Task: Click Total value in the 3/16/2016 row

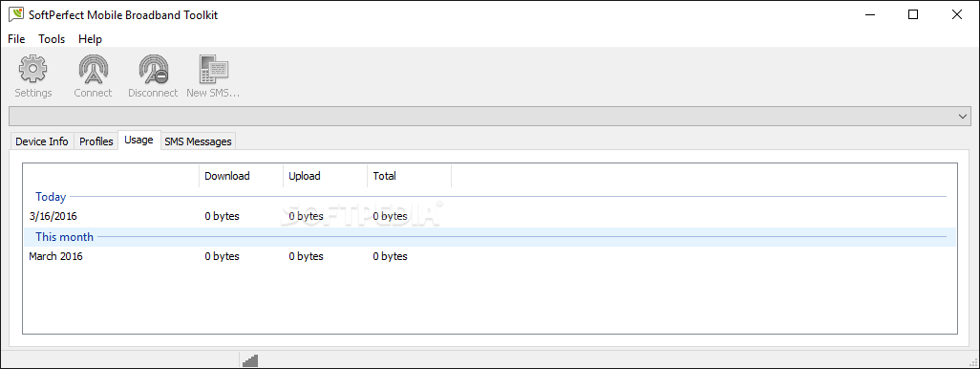Action: [390, 216]
